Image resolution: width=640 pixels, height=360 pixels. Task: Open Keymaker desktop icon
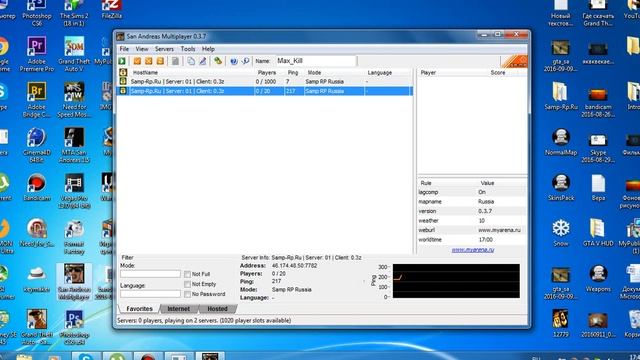click(37, 279)
